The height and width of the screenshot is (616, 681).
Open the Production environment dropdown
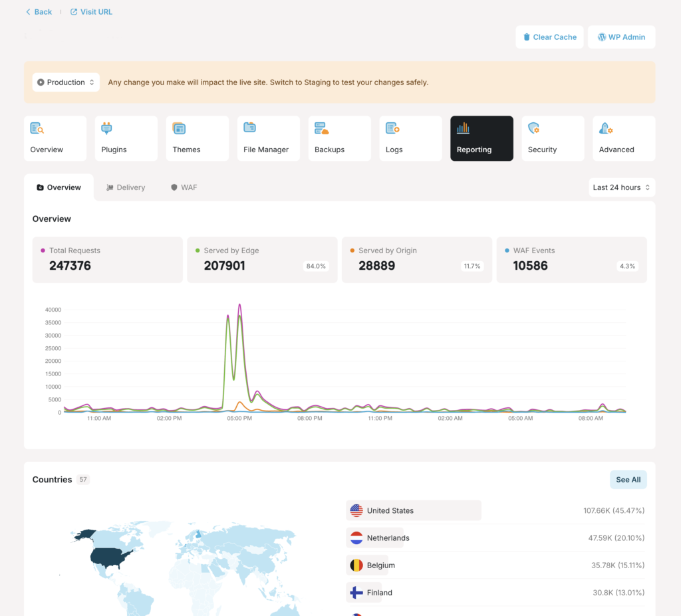(66, 82)
